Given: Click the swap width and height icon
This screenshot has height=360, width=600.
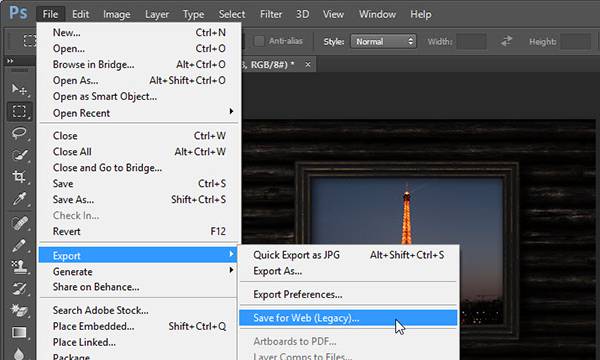Looking at the screenshot, I should coord(506,41).
